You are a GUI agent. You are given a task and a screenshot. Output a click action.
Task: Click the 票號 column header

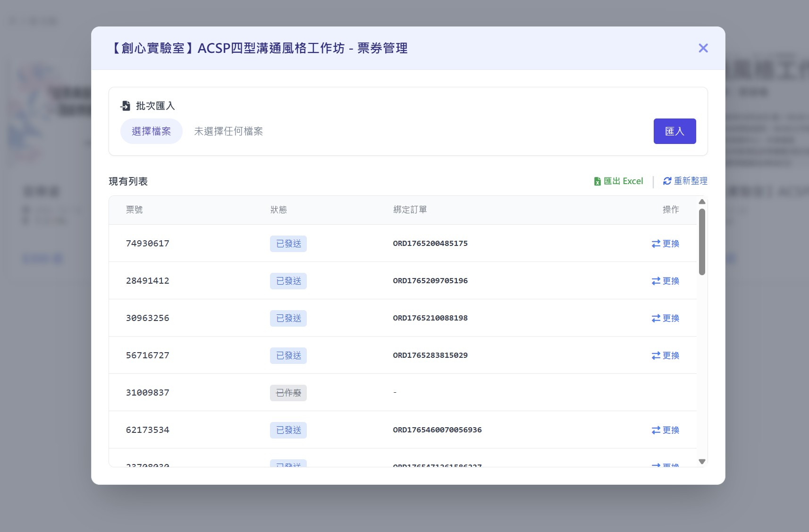point(134,210)
